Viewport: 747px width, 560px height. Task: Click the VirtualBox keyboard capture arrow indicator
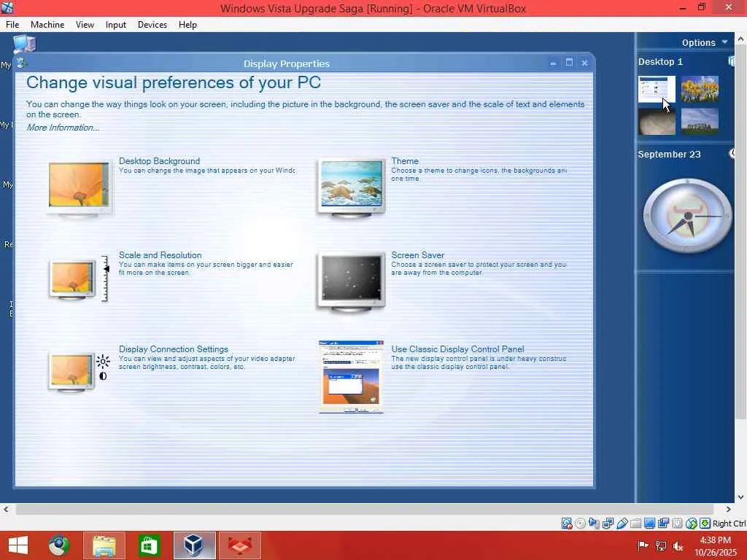(705, 524)
